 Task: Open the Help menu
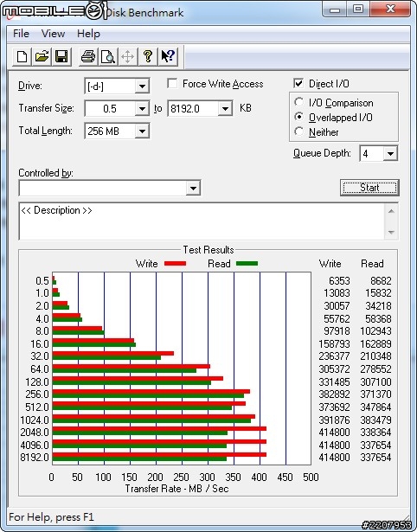pos(88,34)
